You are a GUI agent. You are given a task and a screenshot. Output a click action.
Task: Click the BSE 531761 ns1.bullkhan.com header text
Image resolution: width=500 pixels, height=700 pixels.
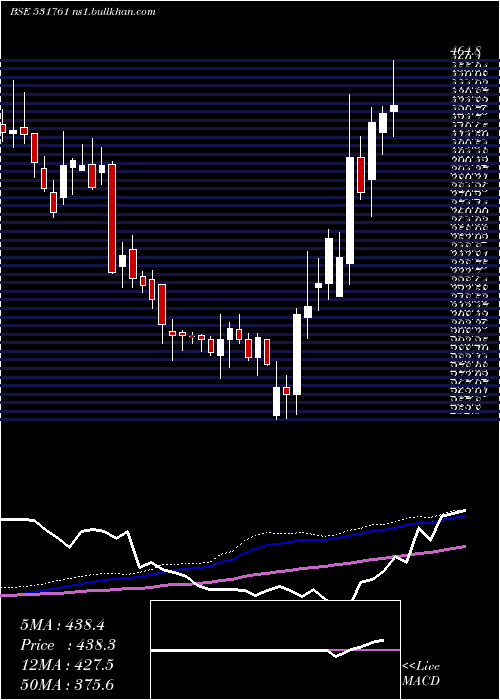click(x=83, y=12)
